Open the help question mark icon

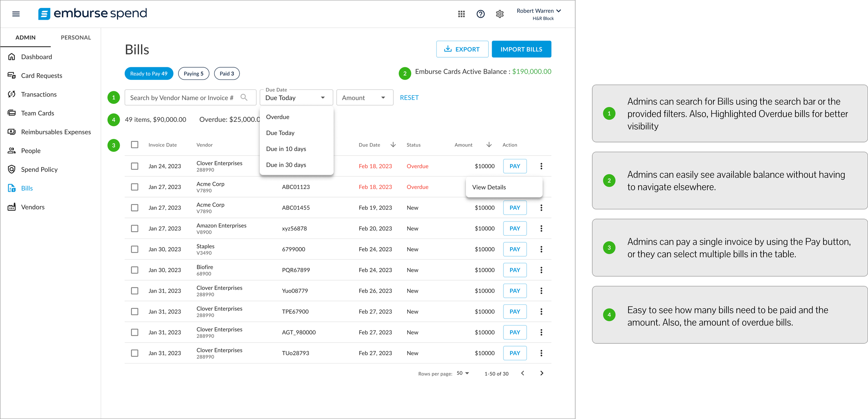[x=480, y=14]
